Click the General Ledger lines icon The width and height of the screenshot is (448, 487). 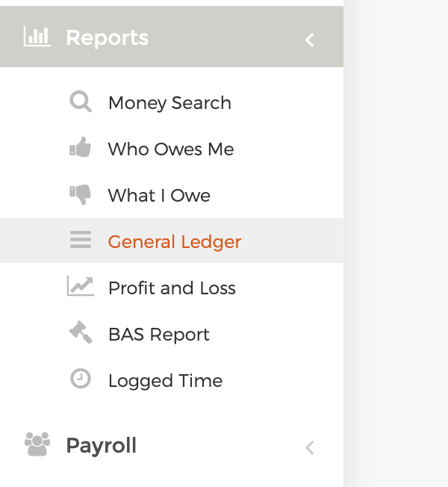point(81,240)
